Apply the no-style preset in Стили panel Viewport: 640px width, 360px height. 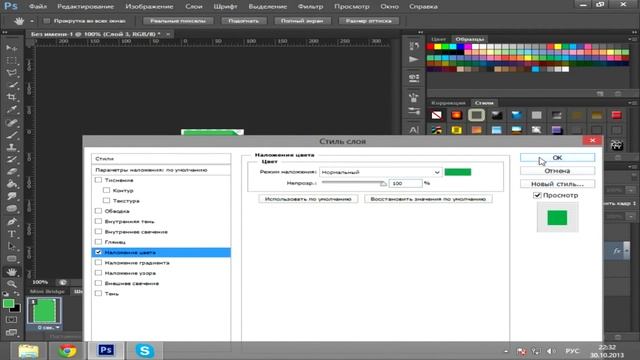click(x=437, y=116)
